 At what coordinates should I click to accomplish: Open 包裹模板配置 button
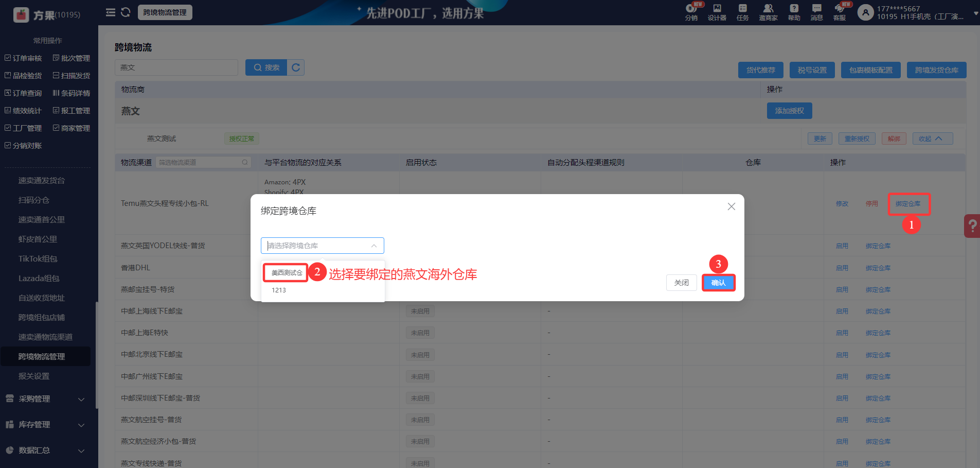click(x=871, y=70)
